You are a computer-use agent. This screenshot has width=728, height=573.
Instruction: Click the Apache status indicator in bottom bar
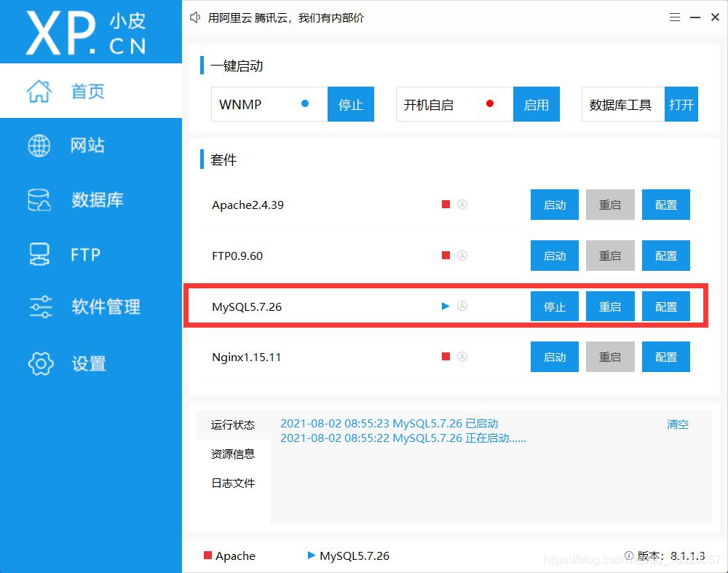207,556
